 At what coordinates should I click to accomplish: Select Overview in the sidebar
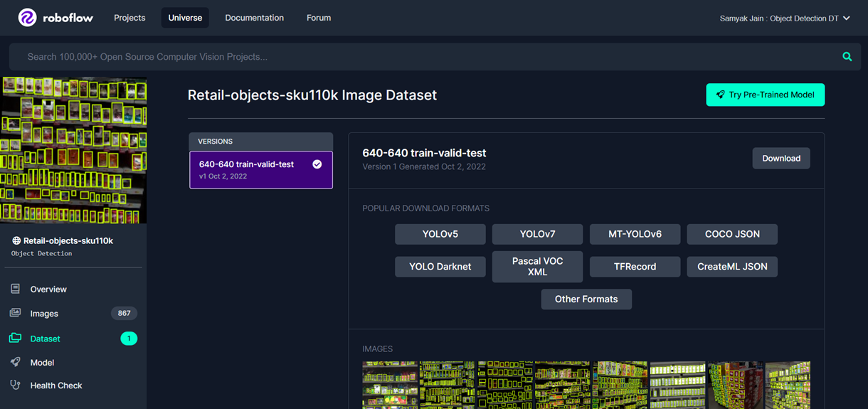[48, 290]
